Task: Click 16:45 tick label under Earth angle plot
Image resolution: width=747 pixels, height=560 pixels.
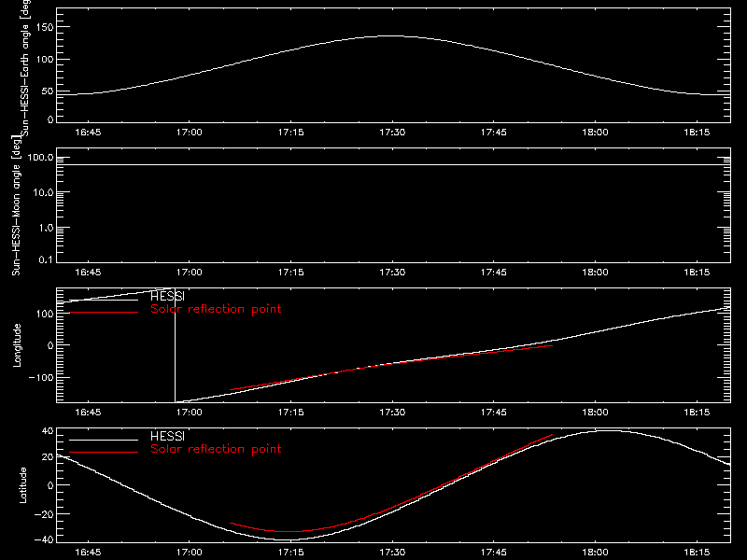Action: coord(88,133)
